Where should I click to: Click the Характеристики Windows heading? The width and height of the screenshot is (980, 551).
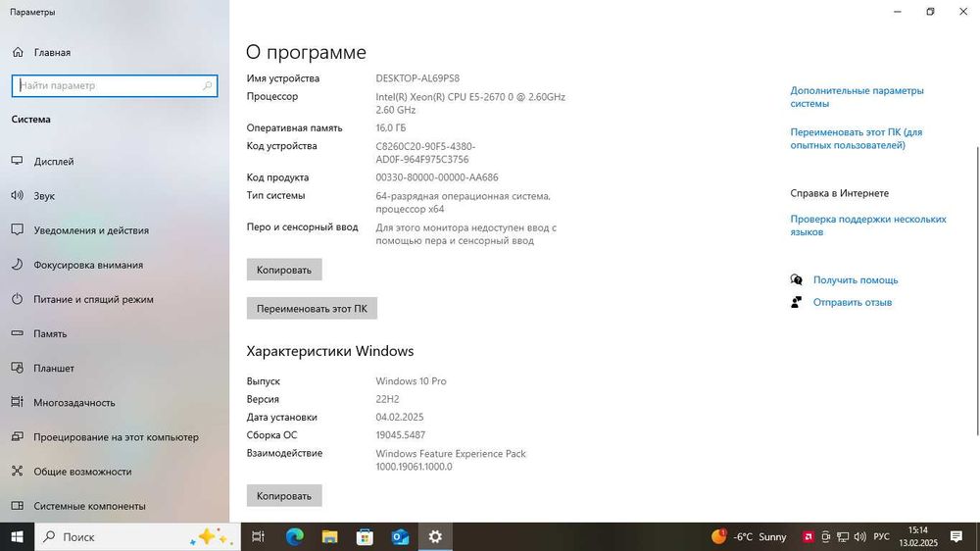tap(330, 351)
